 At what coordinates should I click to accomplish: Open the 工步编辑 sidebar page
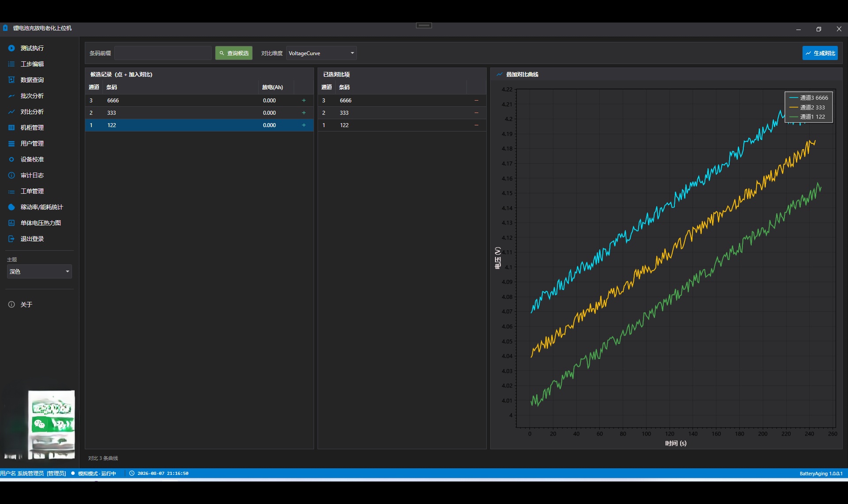point(32,64)
